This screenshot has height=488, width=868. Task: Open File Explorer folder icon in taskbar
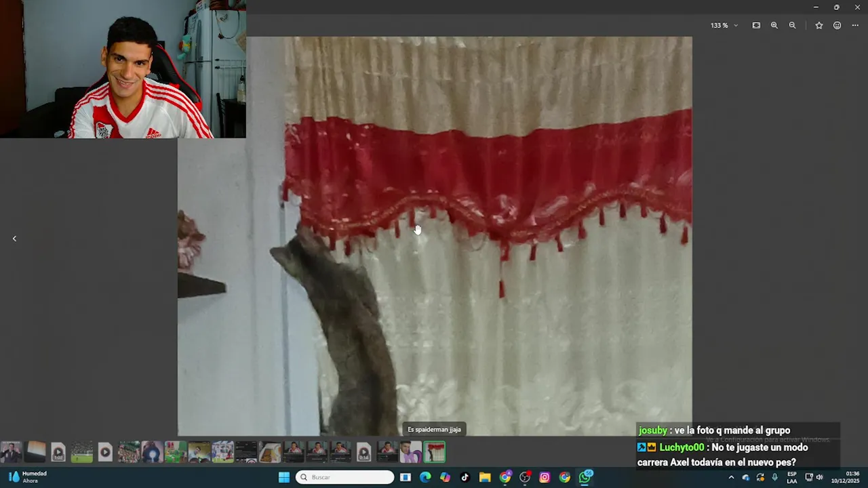click(485, 477)
